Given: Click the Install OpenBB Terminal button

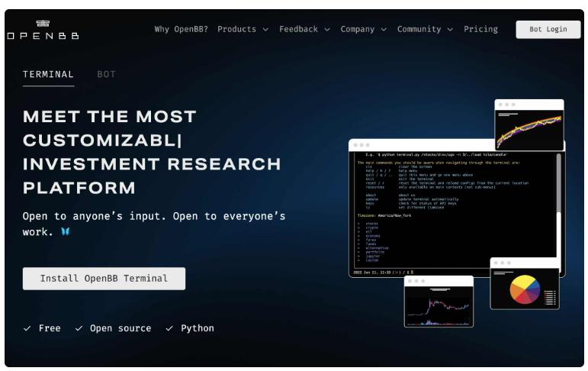Looking at the screenshot, I should [x=104, y=279].
